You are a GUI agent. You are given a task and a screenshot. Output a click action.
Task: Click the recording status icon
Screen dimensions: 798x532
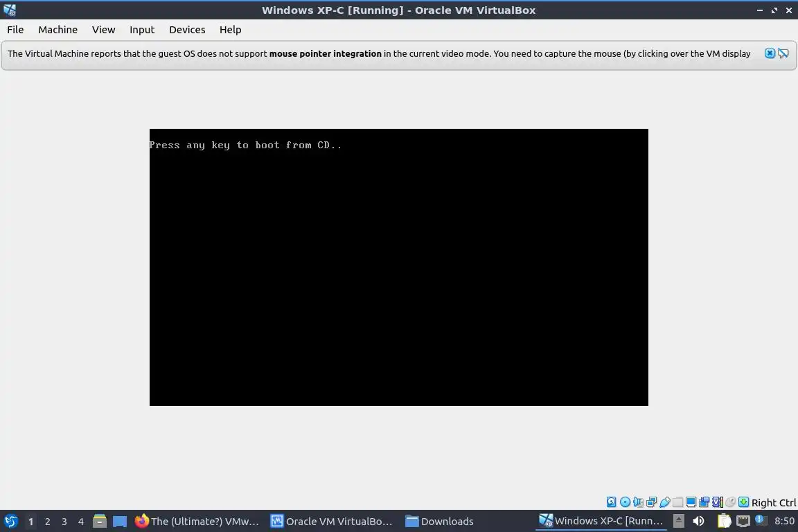(x=704, y=502)
